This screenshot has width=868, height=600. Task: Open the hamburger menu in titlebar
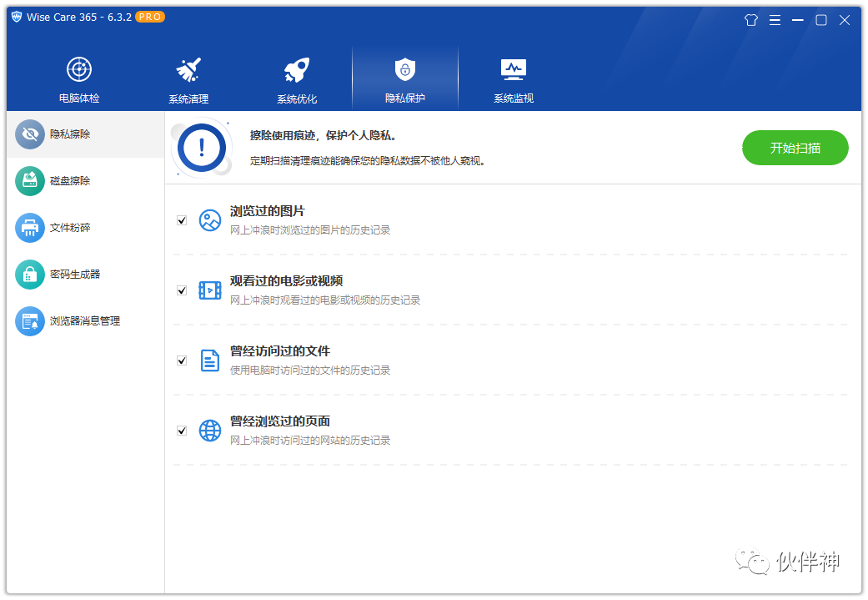pyautogui.click(x=775, y=19)
